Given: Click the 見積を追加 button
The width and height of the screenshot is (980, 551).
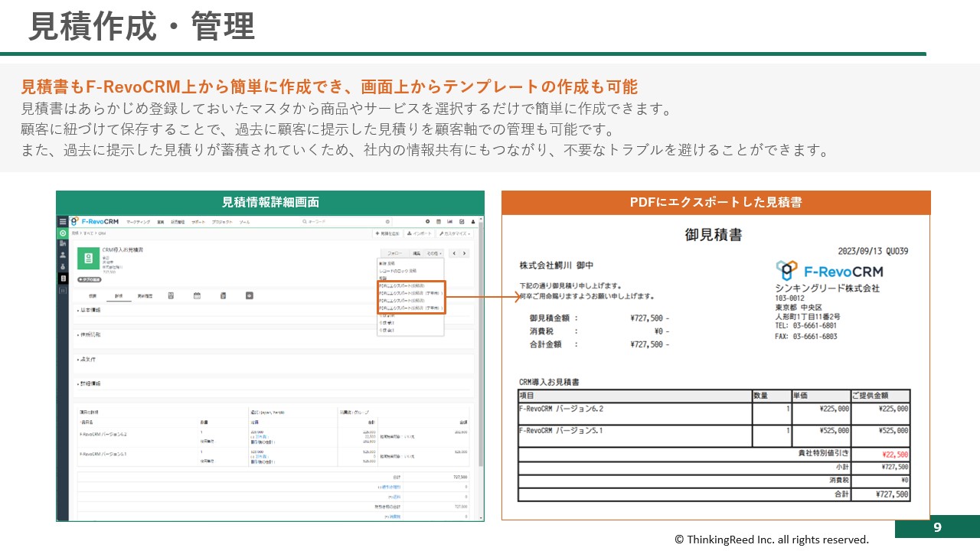Looking at the screenshot, I should 387,233.
